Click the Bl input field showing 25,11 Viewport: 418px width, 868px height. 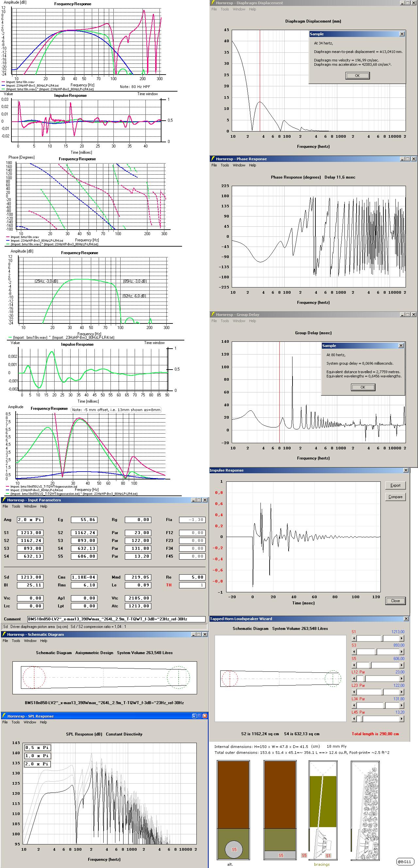[30, 585]
